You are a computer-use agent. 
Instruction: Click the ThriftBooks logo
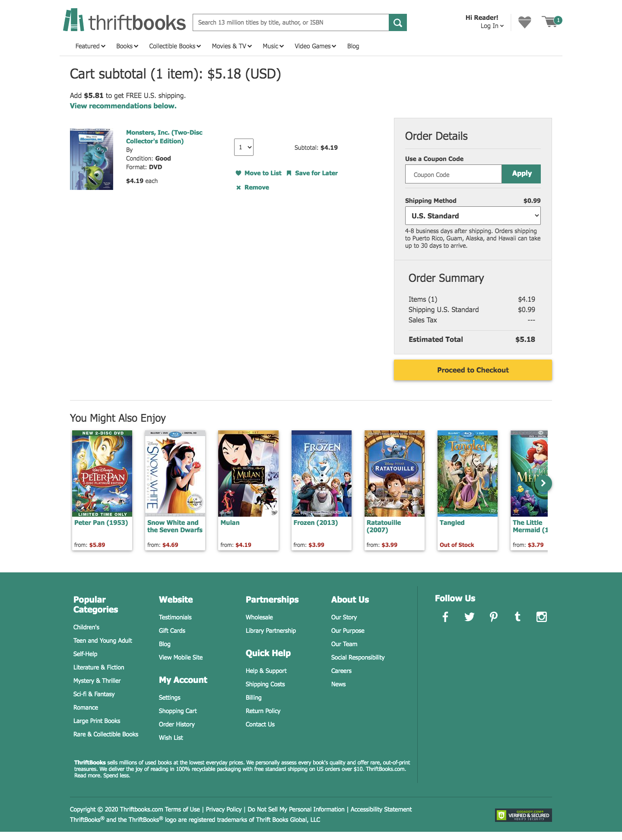click(x=124, y=21)
